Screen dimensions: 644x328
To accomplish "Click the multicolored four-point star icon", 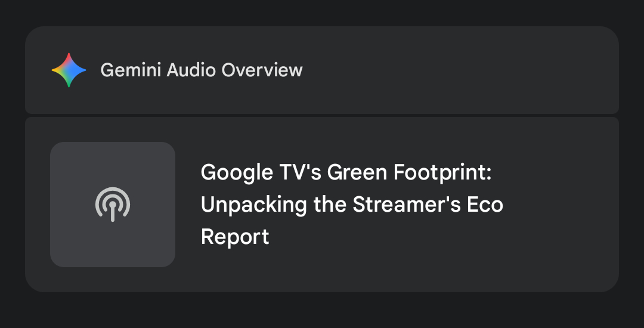I will (x=69, y=70).
